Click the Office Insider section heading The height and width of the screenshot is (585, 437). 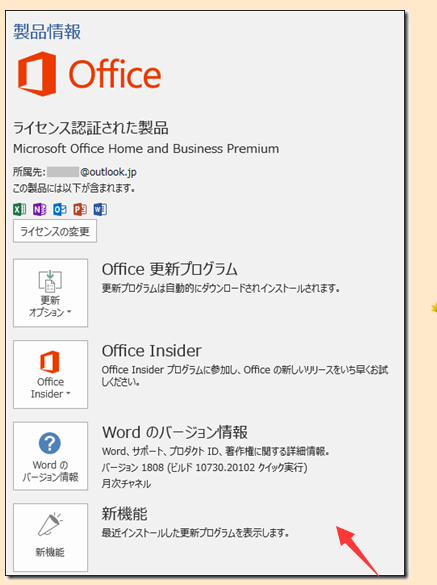[x=152, y=351]
